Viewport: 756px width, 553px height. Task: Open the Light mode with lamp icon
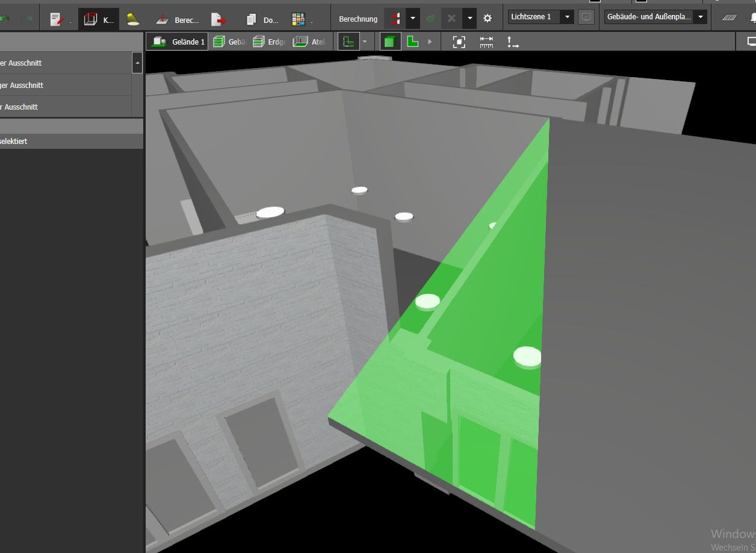tap(133, 19)
